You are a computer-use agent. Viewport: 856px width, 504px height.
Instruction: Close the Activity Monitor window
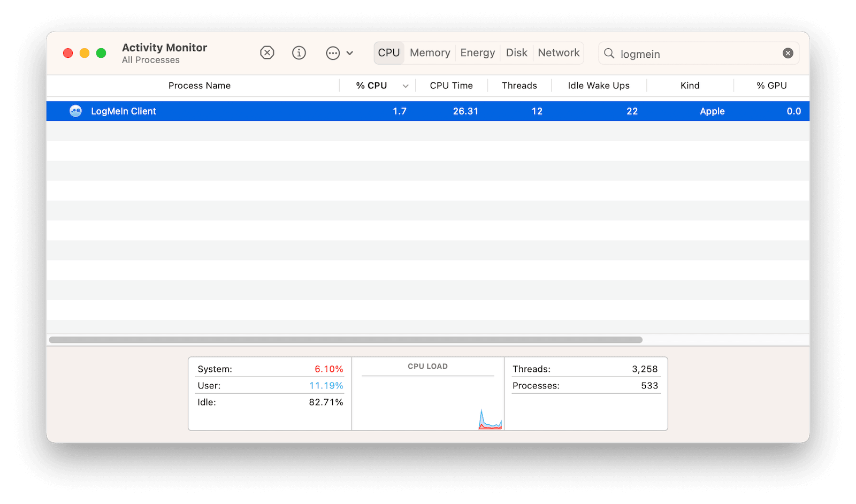pos(68,53)
